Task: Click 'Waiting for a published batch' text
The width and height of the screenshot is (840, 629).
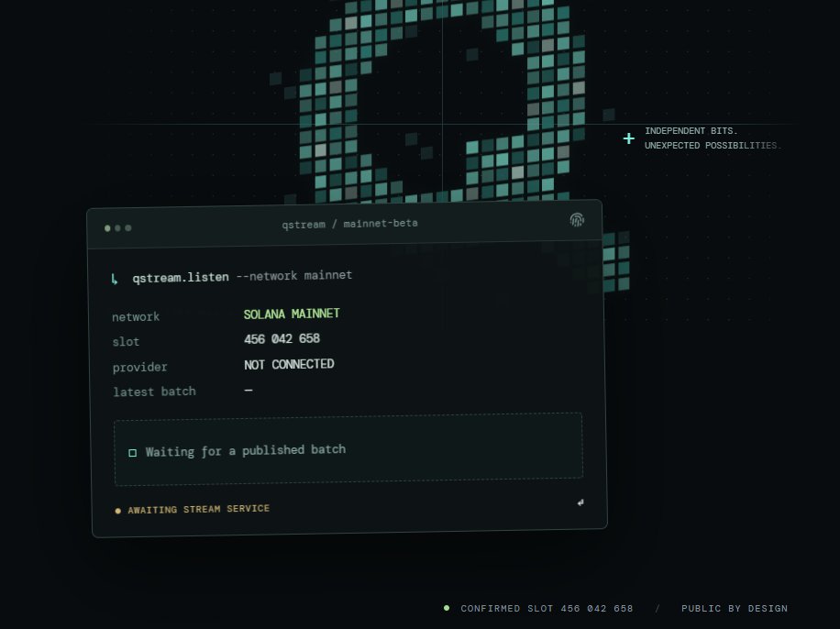Action: point(246,450)
